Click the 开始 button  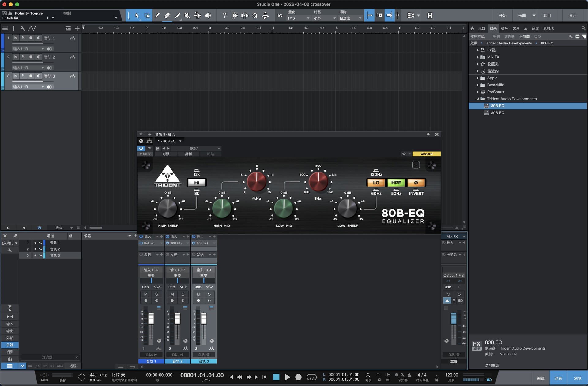coord(503,15)
